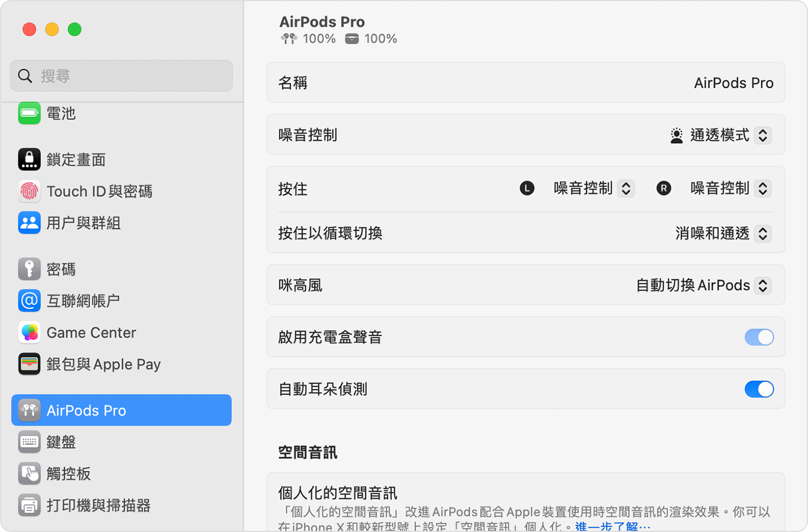
Task: Open the 噪音控制 通透模式 dropdown
Action: [762, 135]
